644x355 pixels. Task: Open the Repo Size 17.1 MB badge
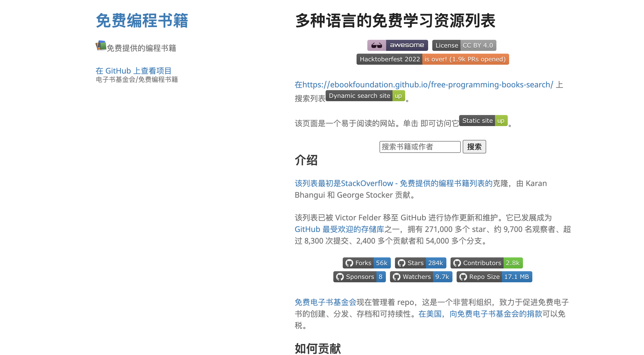click(x=494, y=277)
